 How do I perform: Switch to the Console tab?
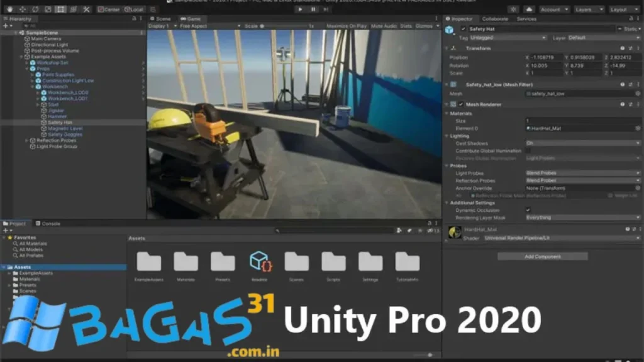(x=48, y=223)
